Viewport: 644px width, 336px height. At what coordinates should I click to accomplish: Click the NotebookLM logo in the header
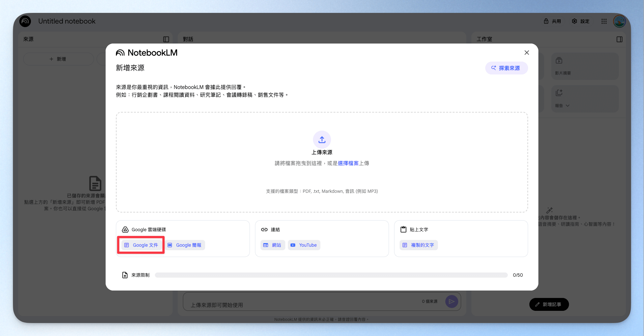(x=25, y=21)
